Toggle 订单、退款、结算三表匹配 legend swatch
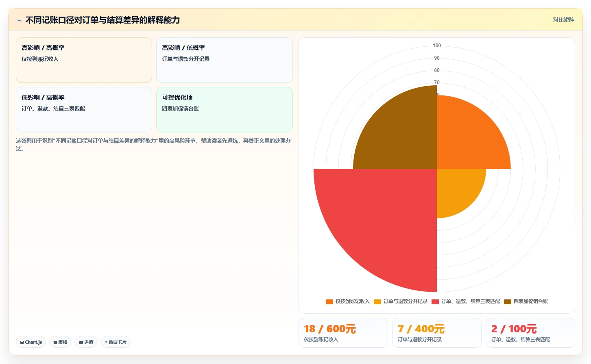591x364 pixels. click(435, 301)
